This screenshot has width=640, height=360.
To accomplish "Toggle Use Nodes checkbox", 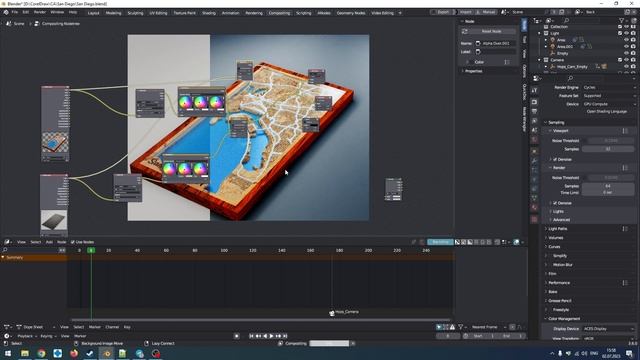I will click(73, 242).
